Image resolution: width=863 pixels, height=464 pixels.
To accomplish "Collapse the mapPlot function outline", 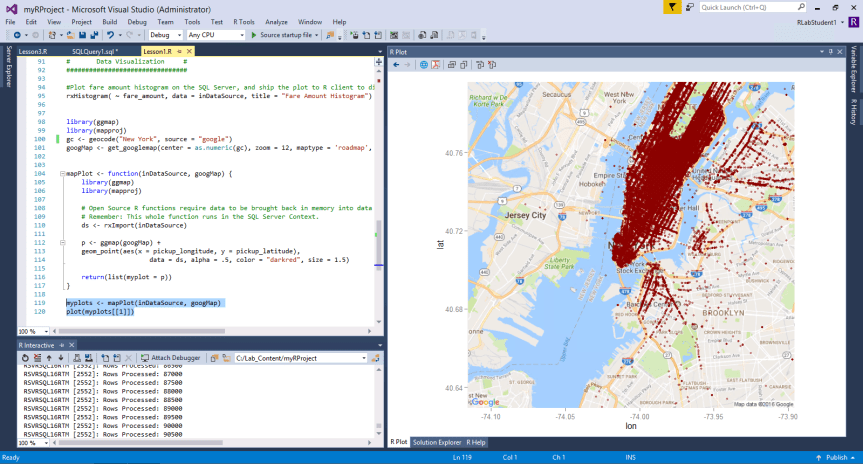I will pyautogui.click(x=62, y=173).
